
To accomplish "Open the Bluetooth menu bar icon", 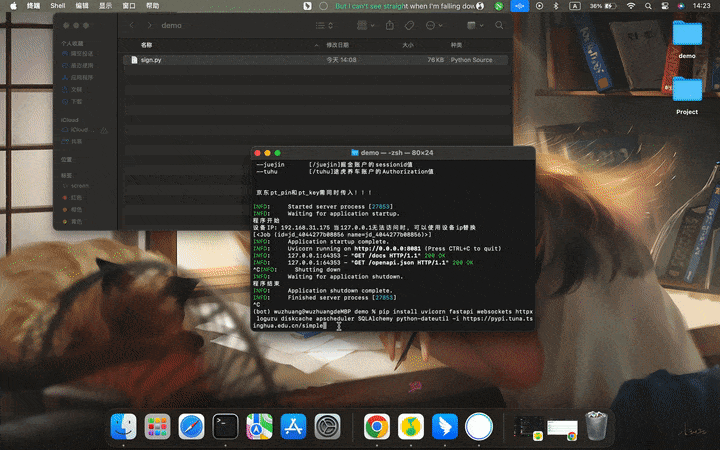I will 556,6.
